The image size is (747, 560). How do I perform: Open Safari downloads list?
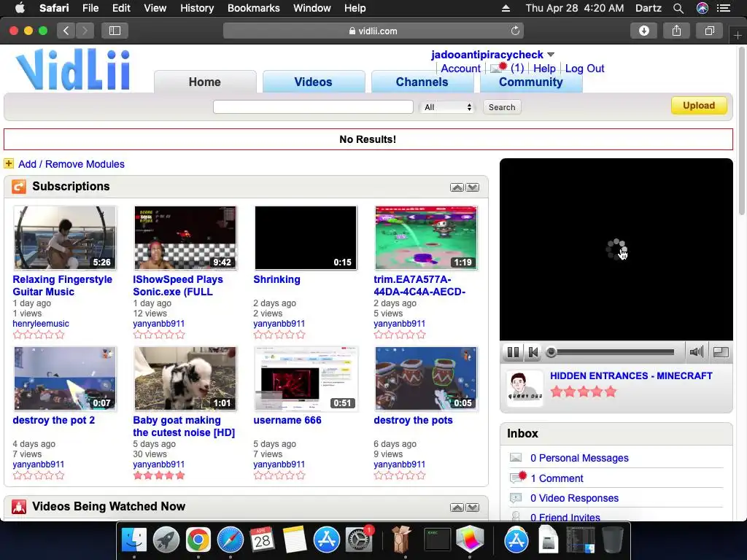pyautogui.click(x=643, y=31)
